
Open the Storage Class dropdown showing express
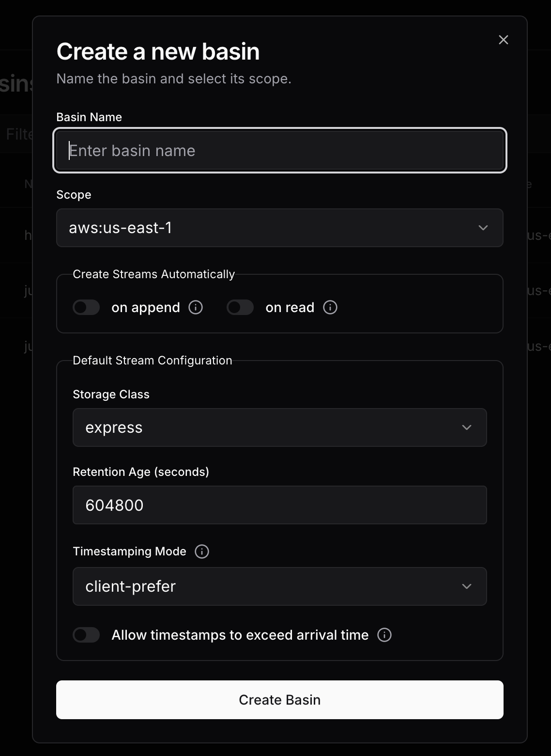[x=280, y=427]
